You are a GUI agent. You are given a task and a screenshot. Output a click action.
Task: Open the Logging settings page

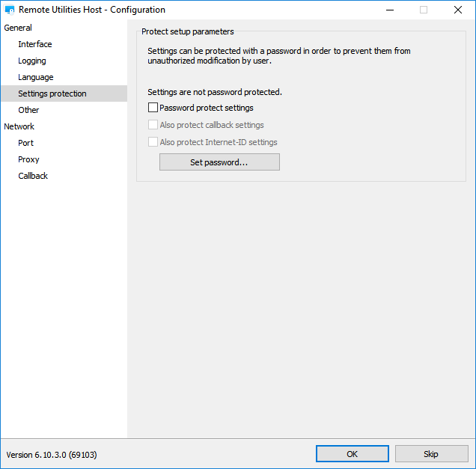click(x=32, y=61)
